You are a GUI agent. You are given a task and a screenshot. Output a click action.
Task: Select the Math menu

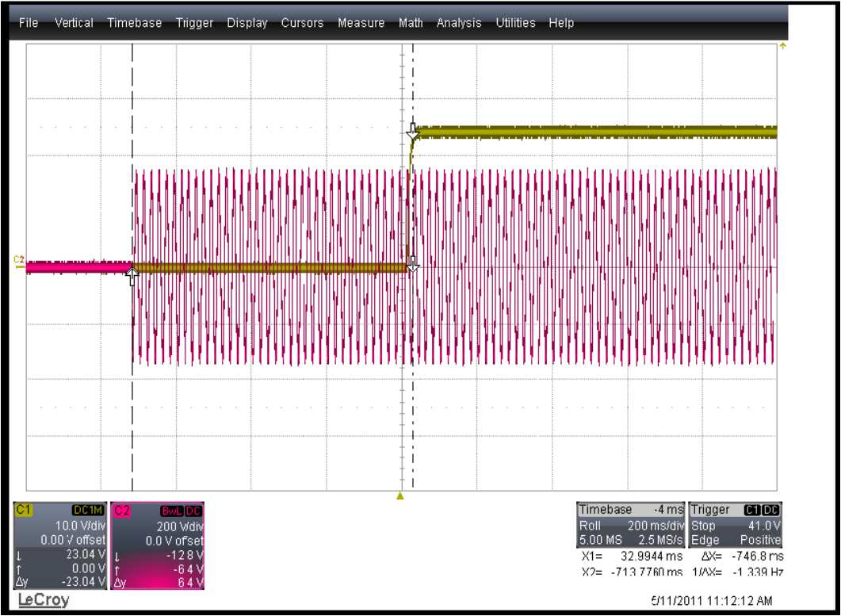(411, 23)
